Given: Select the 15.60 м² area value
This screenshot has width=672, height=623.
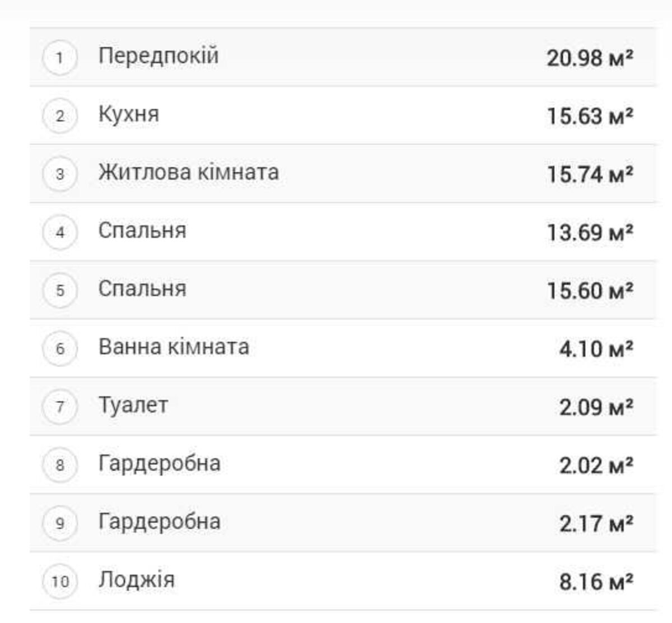Looking at the screenshot, I should pos(590,291).
